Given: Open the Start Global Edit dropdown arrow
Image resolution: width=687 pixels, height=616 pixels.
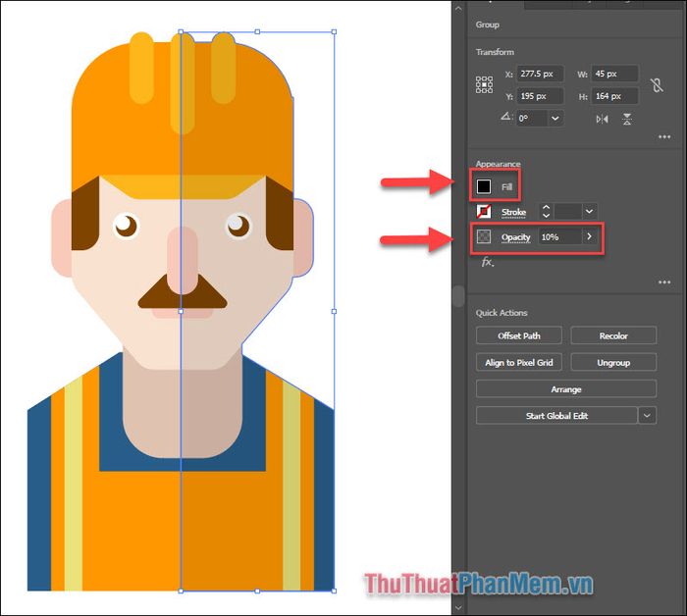Looking at the screenshot, I should (647, 415).
